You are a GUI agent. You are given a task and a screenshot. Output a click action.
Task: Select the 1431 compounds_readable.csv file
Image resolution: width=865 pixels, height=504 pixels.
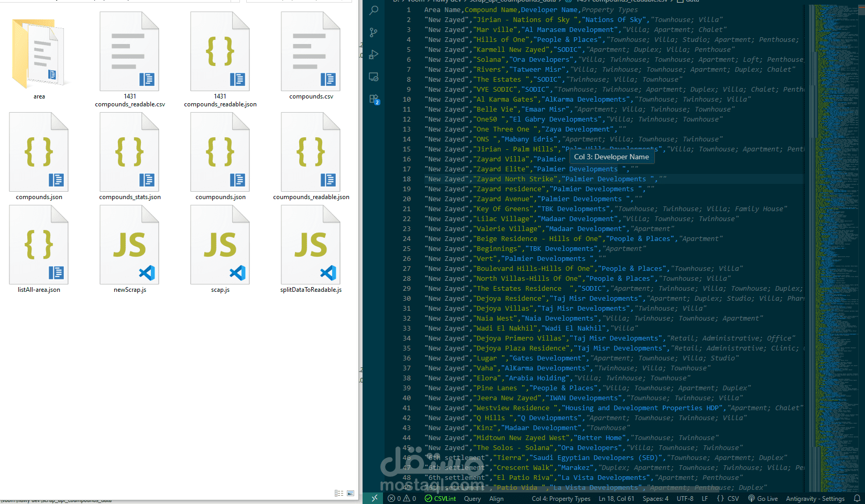[130, 60]
